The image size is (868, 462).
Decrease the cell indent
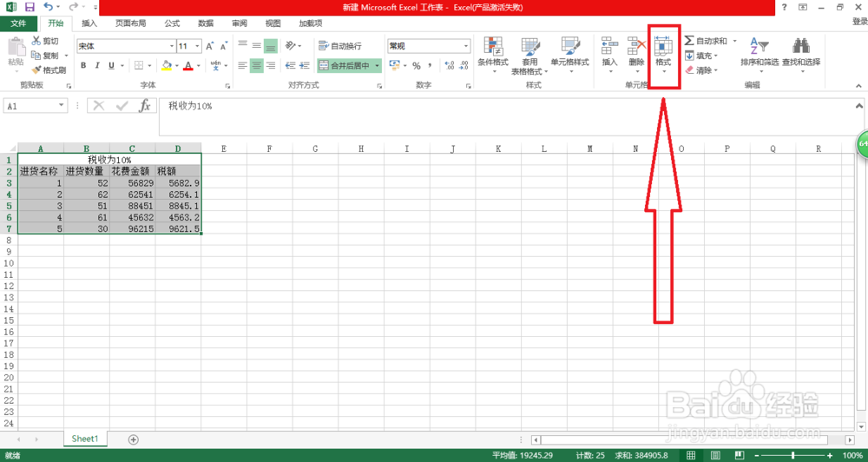(290, 65)
